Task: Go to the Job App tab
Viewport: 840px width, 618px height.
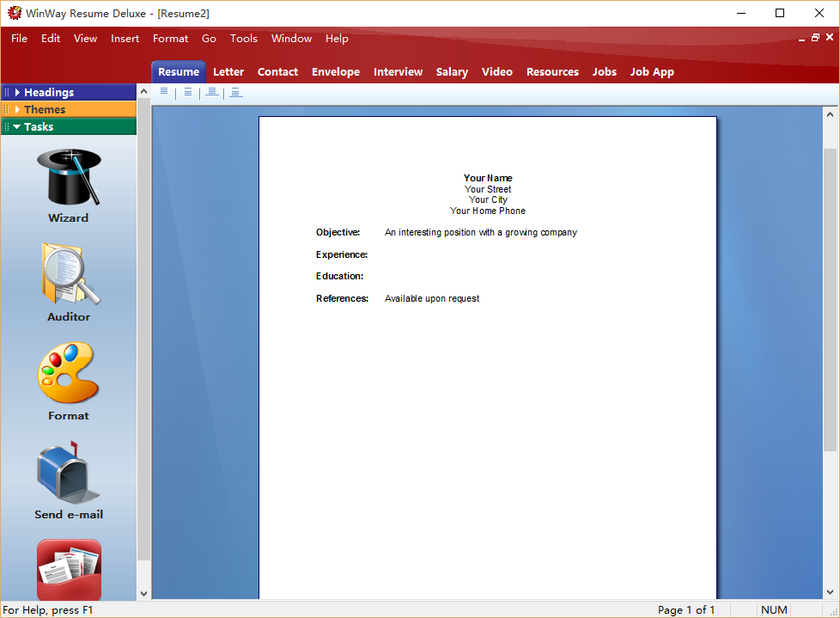Action: [652, 72]
